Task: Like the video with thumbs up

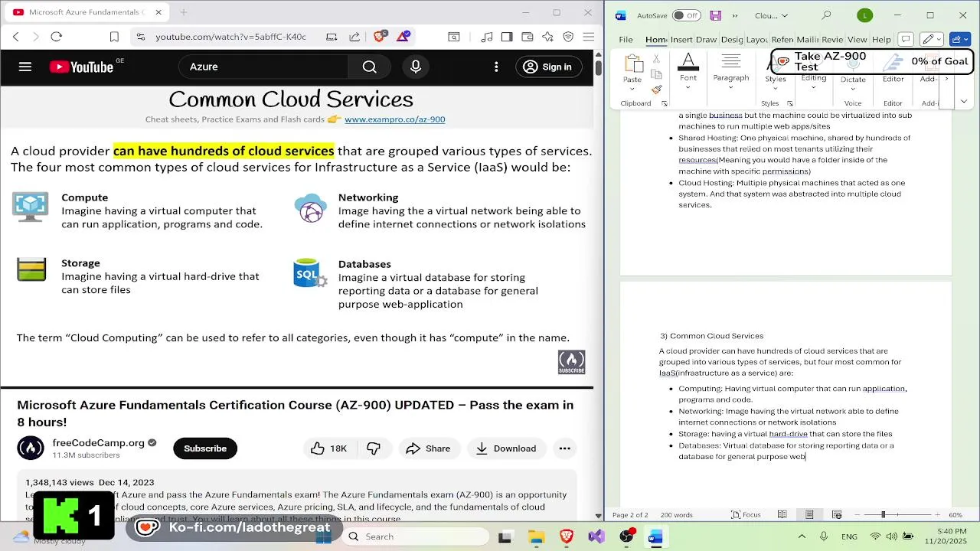Action: click(328, 448)
